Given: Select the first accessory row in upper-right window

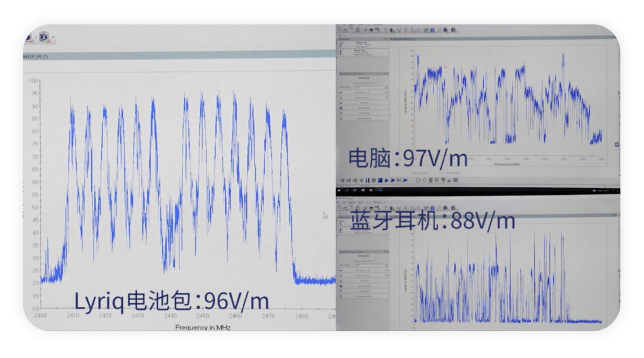Looking at the screenshot, I should 363,44.
